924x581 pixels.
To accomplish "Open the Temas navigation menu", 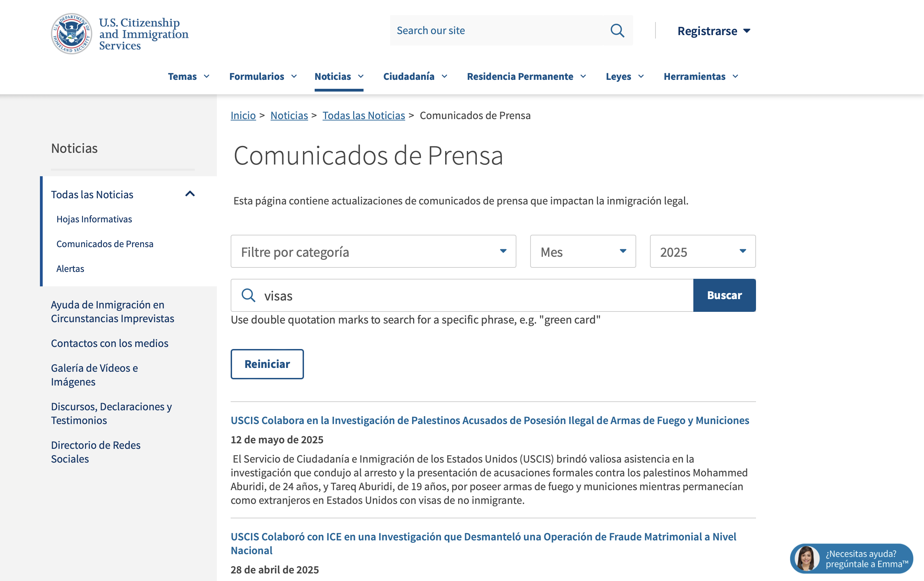I will coord(188,76).
